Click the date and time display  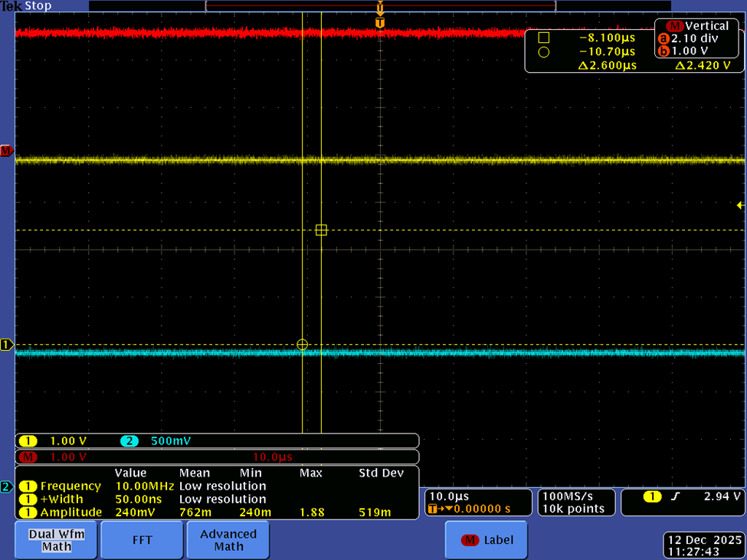tap(705, 545)
